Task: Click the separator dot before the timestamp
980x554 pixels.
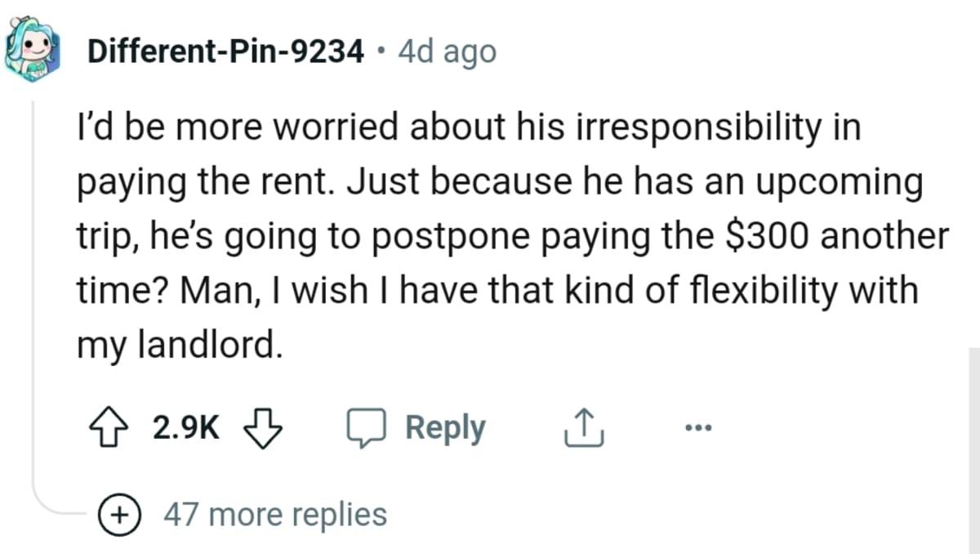Action: pyautogui.click(x=380, y=52)
